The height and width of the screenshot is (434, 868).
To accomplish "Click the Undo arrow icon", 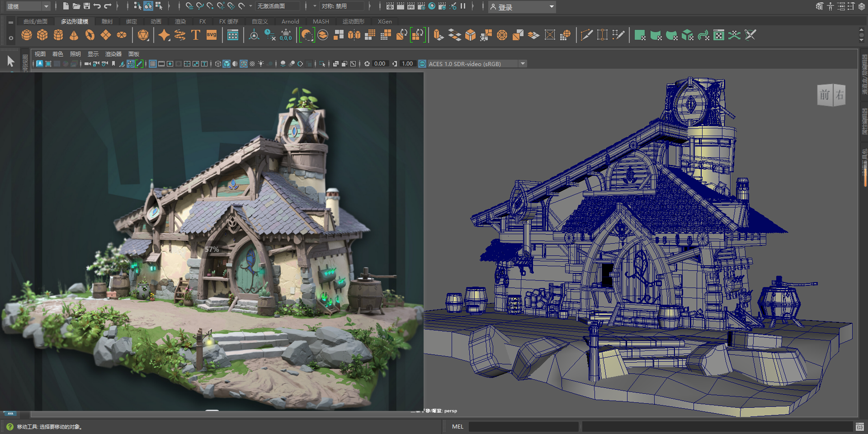I will point(97,6).
